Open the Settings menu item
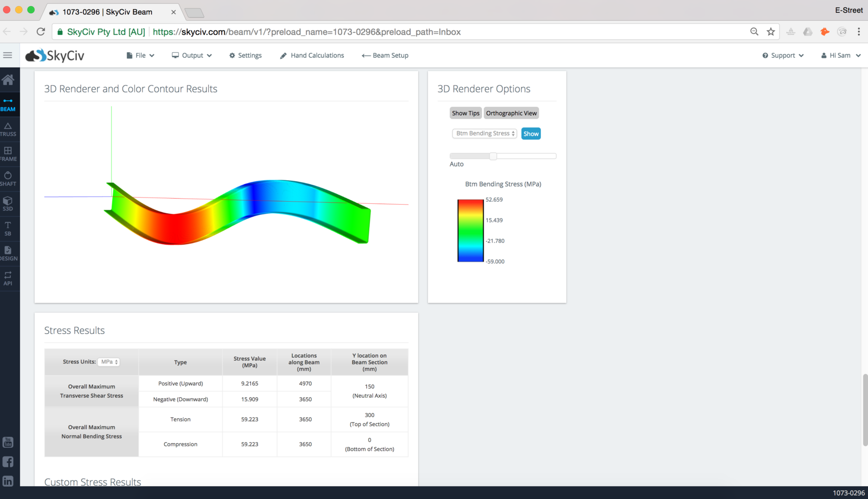The height and width of the screenshot is (499, 868). [246, 55]
